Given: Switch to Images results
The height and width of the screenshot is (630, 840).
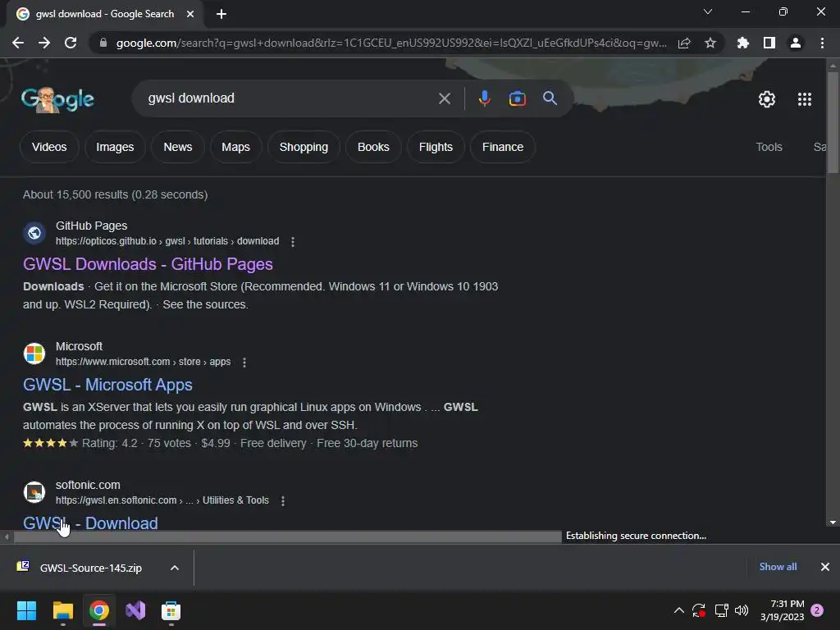Looking at the screenshot, I should [x=115, y=147].
